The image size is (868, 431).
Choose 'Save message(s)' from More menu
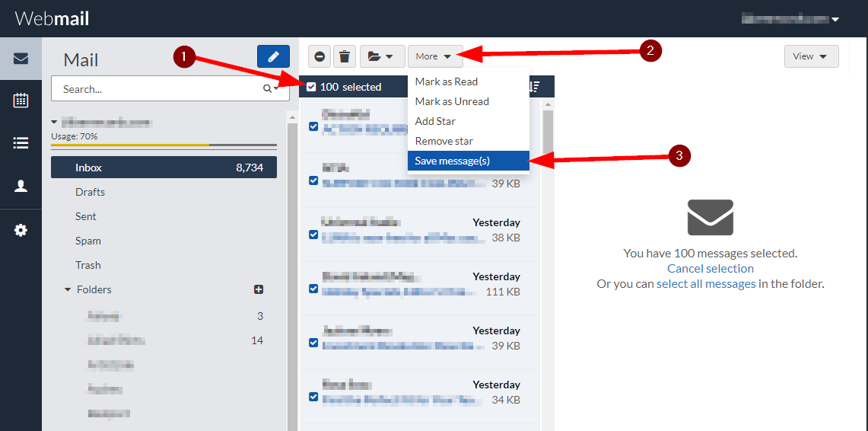click(x=453, y=161)
